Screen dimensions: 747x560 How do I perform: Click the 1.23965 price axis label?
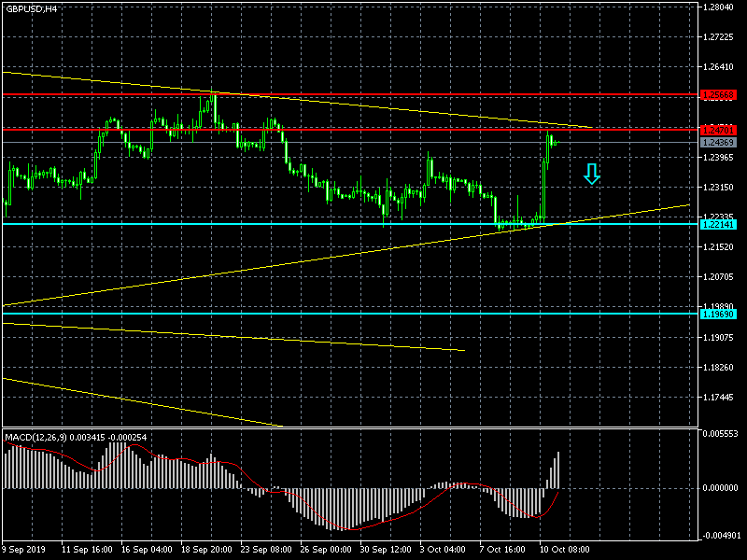pos(718,157)
